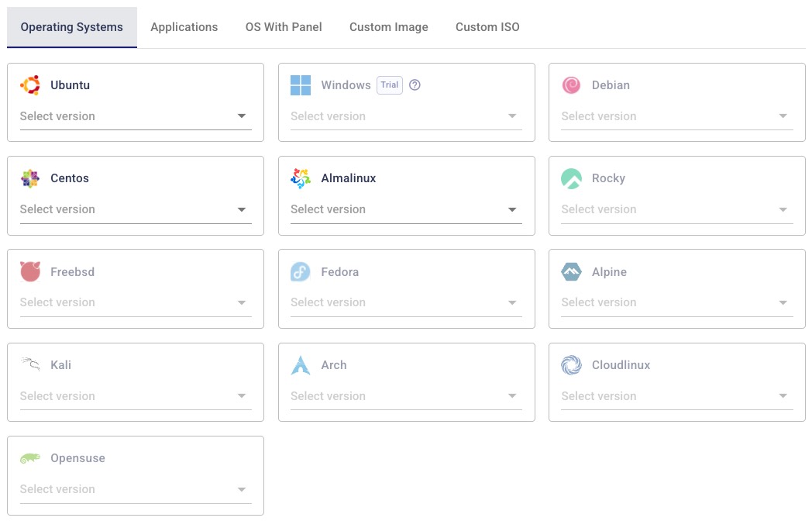The width and height of the screenshot is (812, 521).
Task: Expand the Almalinux version selector
Action: tap(406, 210)
